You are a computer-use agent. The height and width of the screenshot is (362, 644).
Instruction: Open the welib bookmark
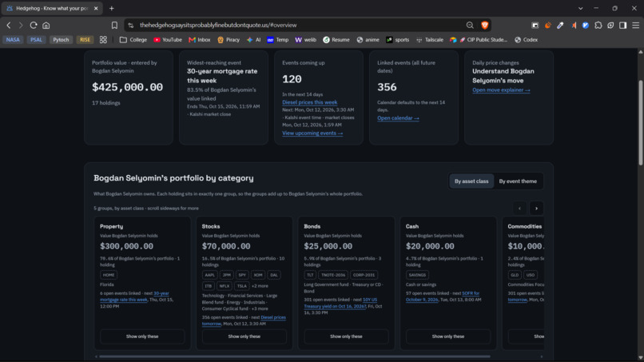click(x=305, y=40)
